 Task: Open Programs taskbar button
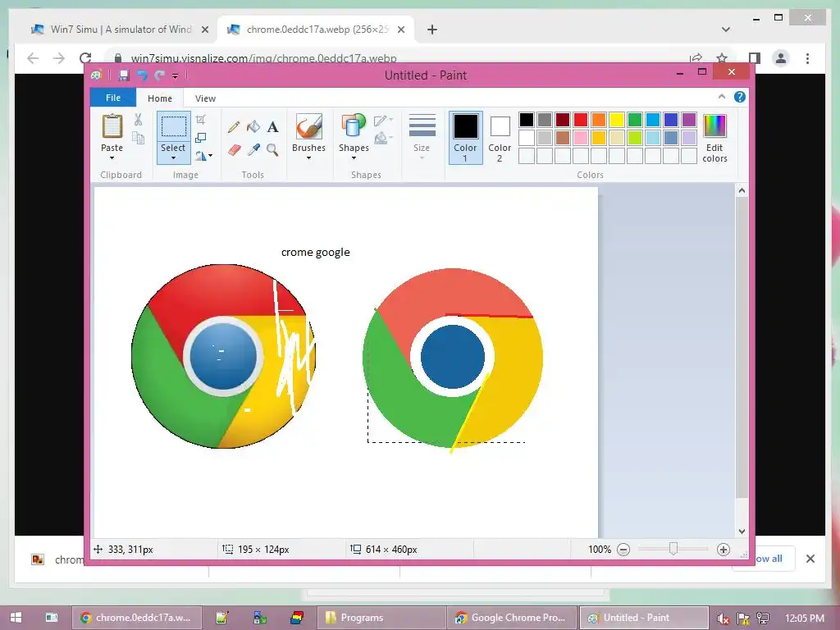coord(381,618)
